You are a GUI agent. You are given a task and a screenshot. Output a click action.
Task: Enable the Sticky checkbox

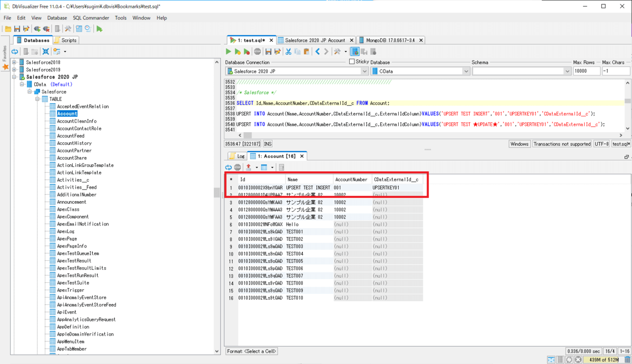(x=352, y=62)
